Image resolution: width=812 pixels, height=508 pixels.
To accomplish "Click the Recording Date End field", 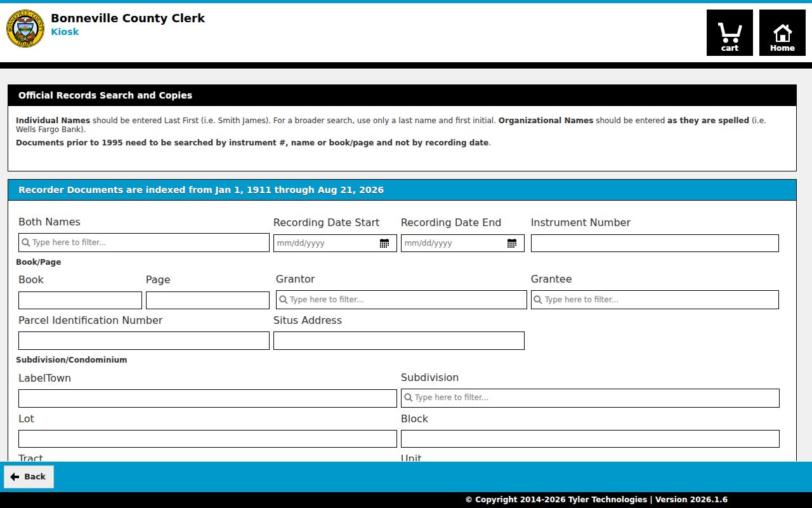I will pos(462,243).
